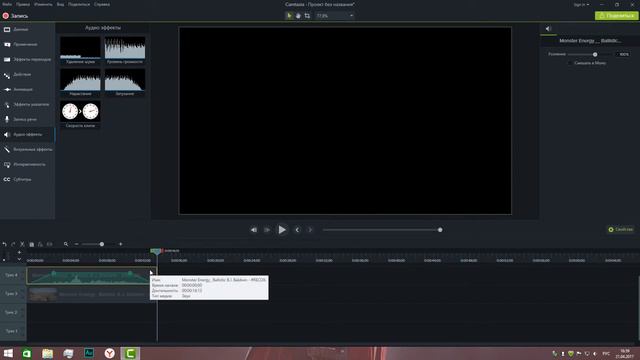Open the Вид menu

pyautogui.click(x=60, y=4)
